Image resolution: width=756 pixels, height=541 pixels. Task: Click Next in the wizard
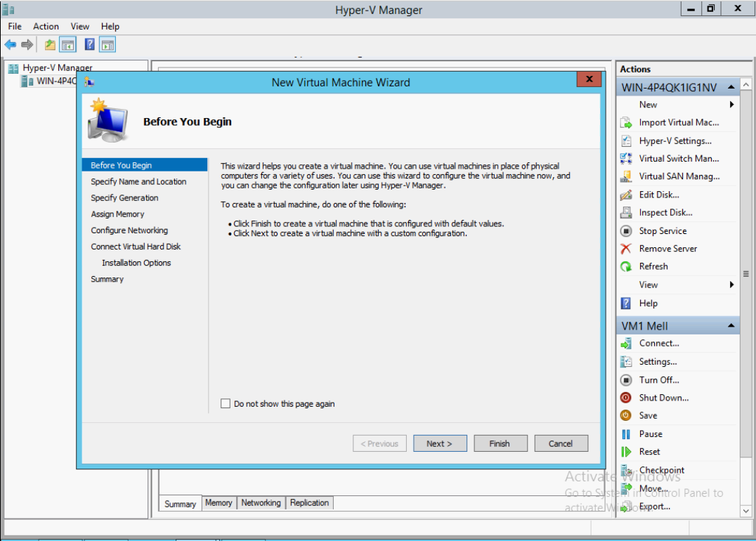(x=440, y=443)
